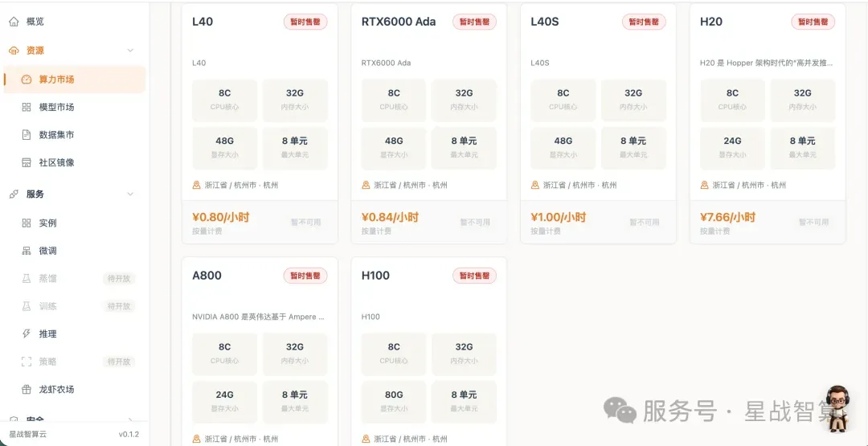Click the location pin on H100 card

[366, 439]
